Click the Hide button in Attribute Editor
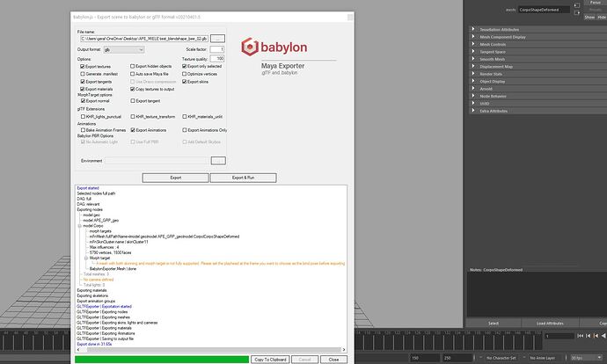Image resolution: width=607 pixels, height=364 pixels. 602,17
